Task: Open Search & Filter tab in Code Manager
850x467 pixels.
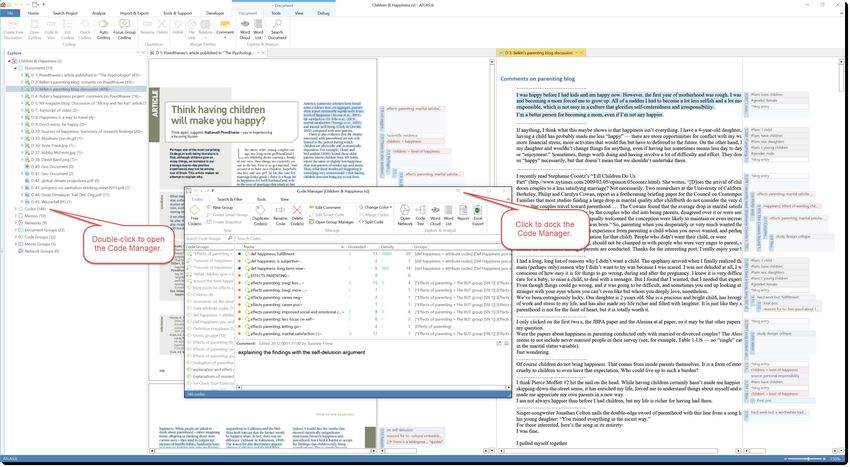Action: 230,199
